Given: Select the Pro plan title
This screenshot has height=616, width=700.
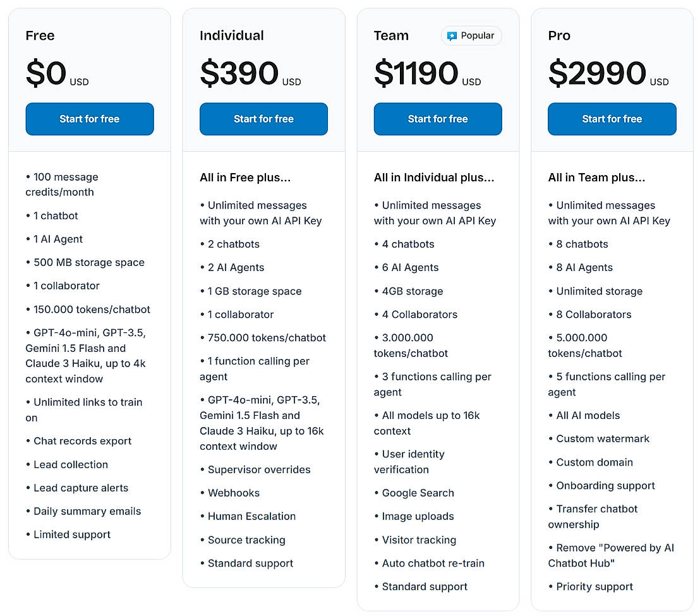Looking at the screenshot, I should click(559, 35).
